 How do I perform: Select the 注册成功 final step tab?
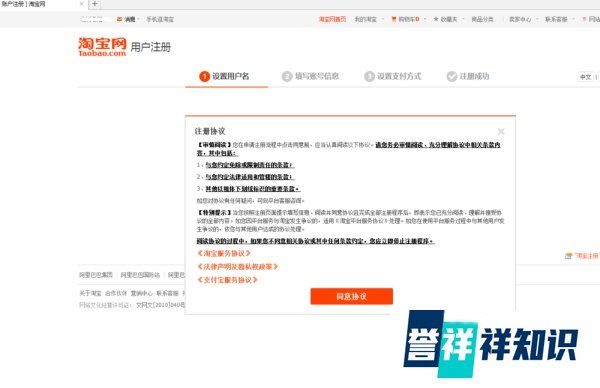pos(468,77)
